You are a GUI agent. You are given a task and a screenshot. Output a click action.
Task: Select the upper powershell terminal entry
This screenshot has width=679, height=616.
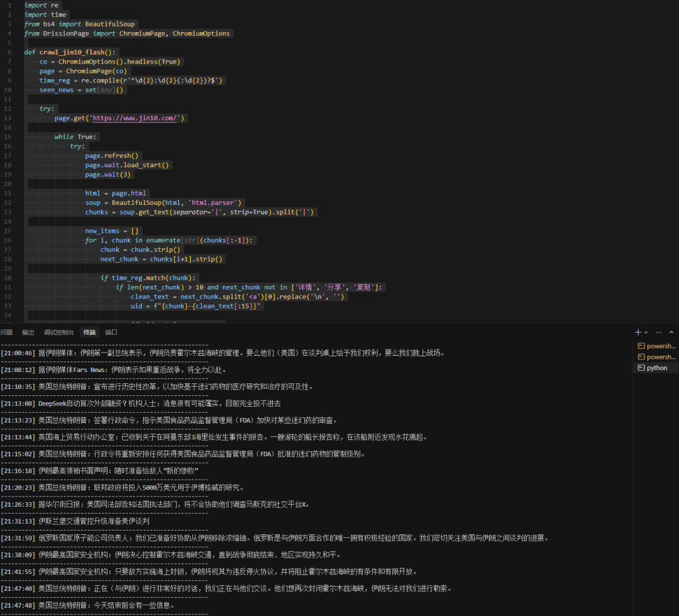(x=657, y=346)
